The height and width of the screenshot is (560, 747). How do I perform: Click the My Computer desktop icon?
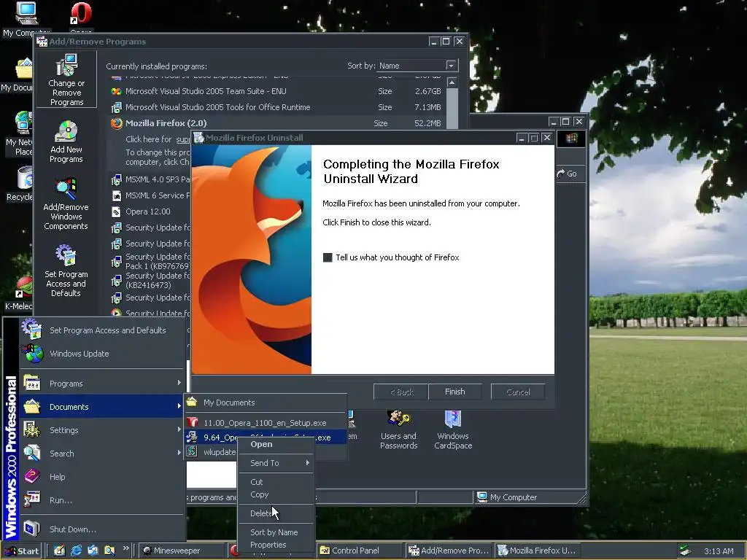pos(27,13)
